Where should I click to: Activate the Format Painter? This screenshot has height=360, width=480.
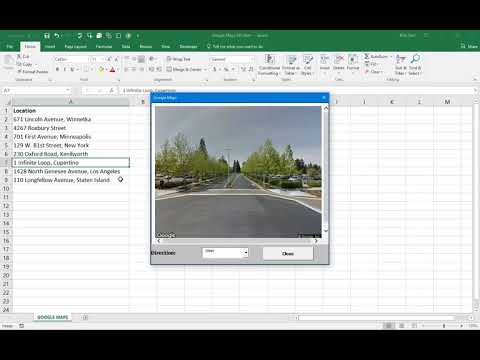[33, 72]
